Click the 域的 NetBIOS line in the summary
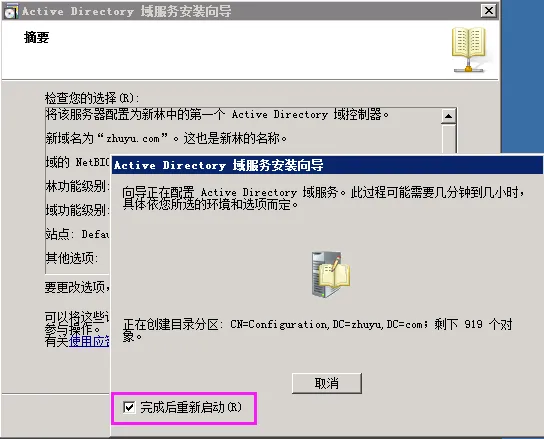The width and height of the screenshot is (544, 439). (x=78, y=162)
